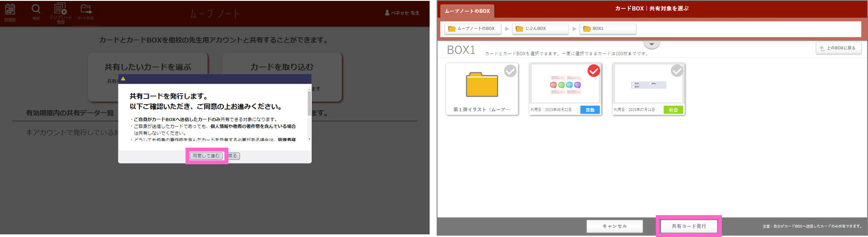Click the 同意して進む agree button

coord(206,156)
